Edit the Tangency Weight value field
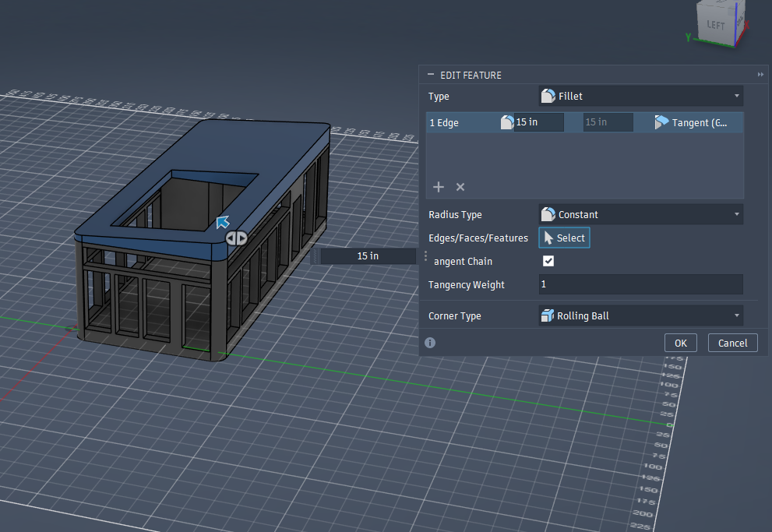The image size is (772, 532). point(640,284)
